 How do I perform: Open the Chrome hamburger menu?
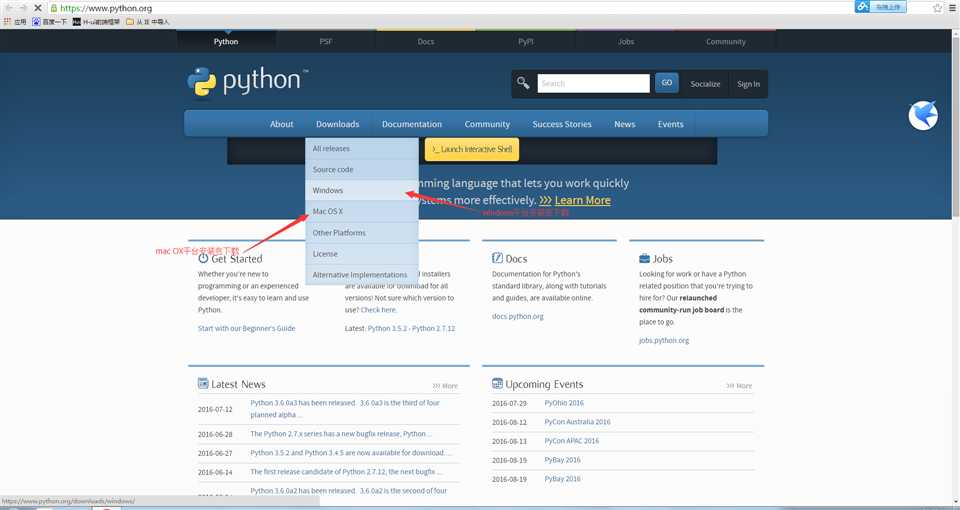953,8
